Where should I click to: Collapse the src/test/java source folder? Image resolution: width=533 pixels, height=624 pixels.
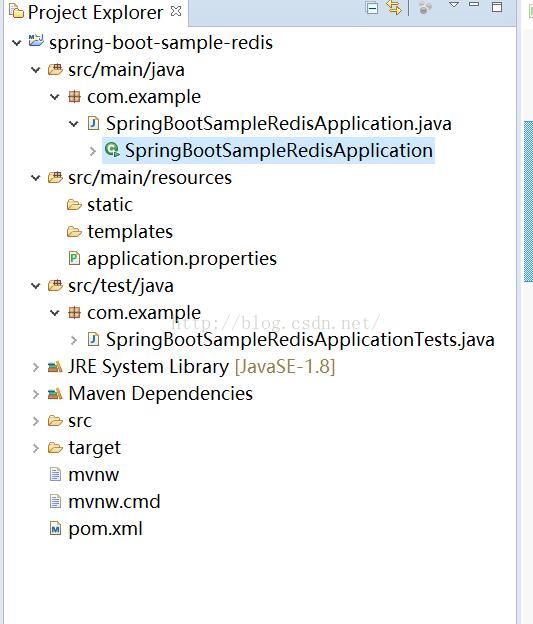tap(35, 286)
